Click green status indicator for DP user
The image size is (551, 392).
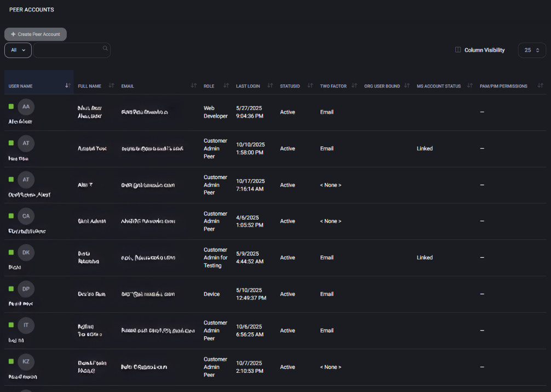pos(11,289)
